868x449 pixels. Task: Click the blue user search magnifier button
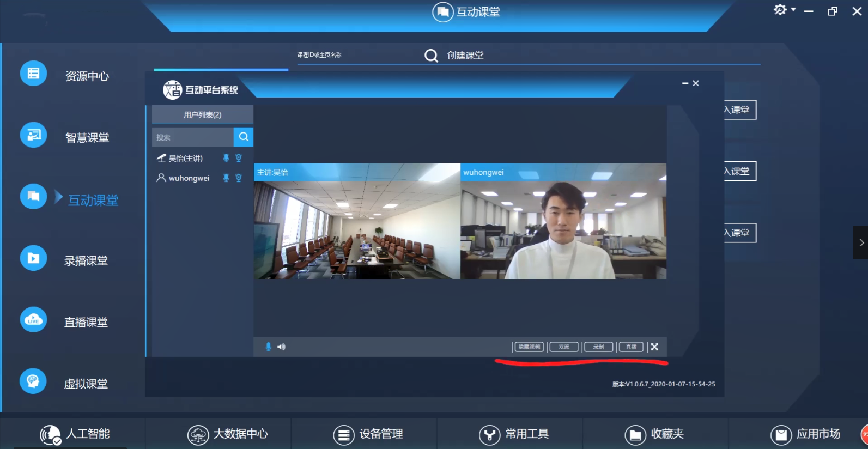click(x=244, y=137)
